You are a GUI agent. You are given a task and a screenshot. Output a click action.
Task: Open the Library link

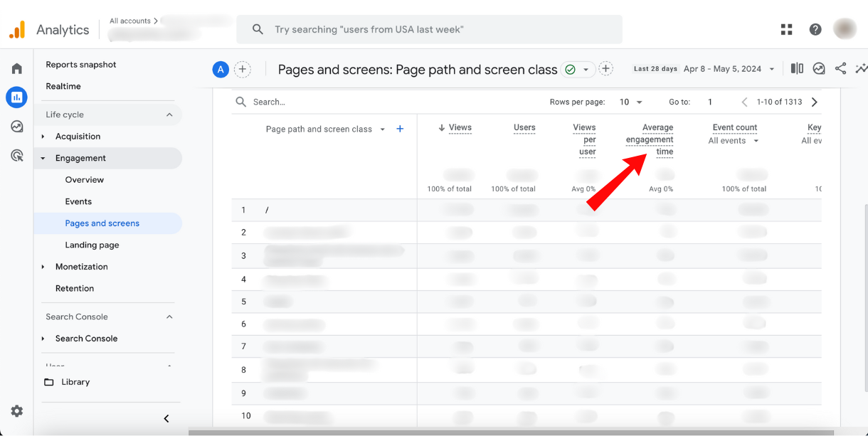75,382
